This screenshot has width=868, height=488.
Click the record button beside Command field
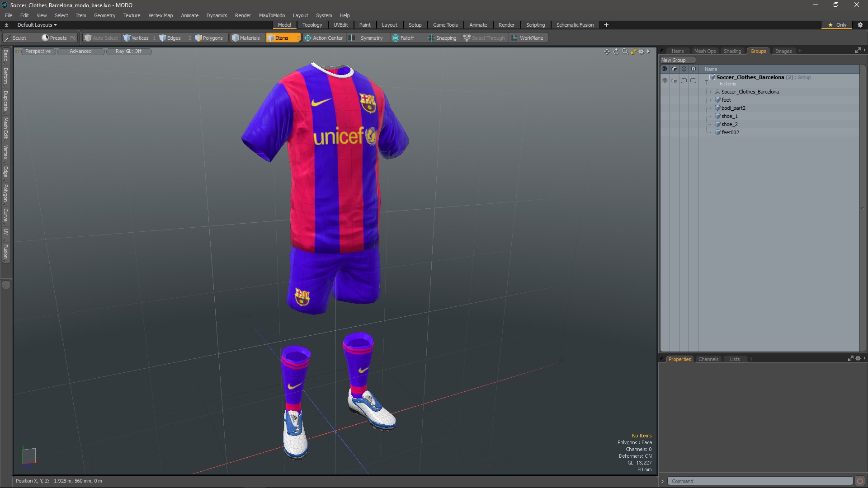click(x=860, y=481)
